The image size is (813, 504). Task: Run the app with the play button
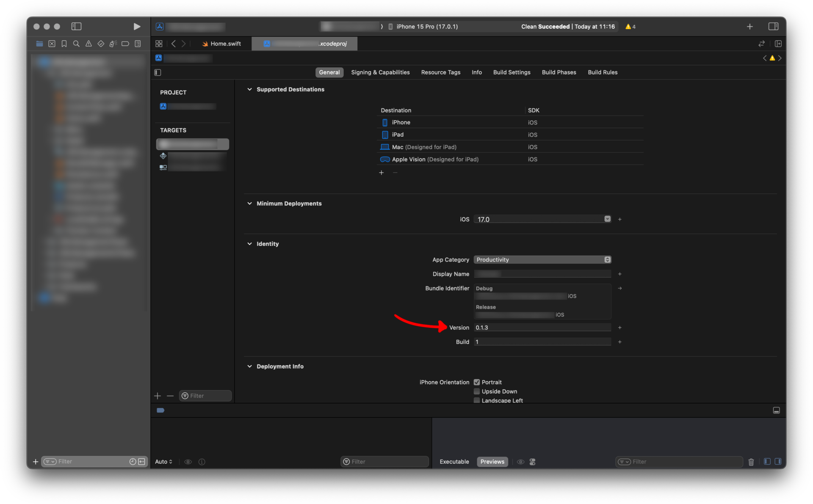(x=137, y=26)
